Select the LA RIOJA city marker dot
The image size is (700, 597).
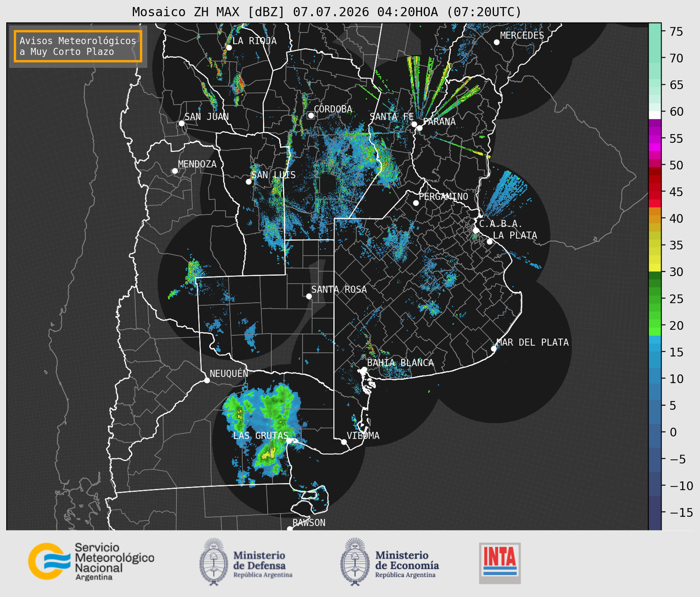(x=229, y=48)
